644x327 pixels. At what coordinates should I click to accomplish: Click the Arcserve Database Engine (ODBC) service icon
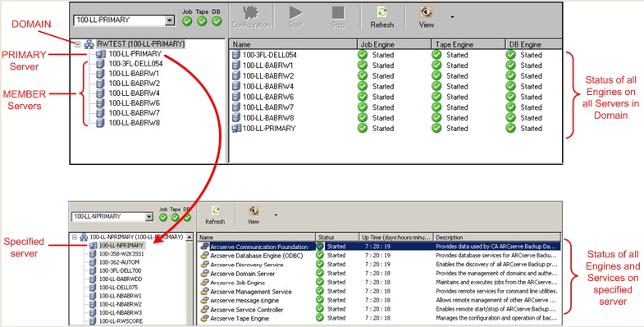[x=204, y=255]
